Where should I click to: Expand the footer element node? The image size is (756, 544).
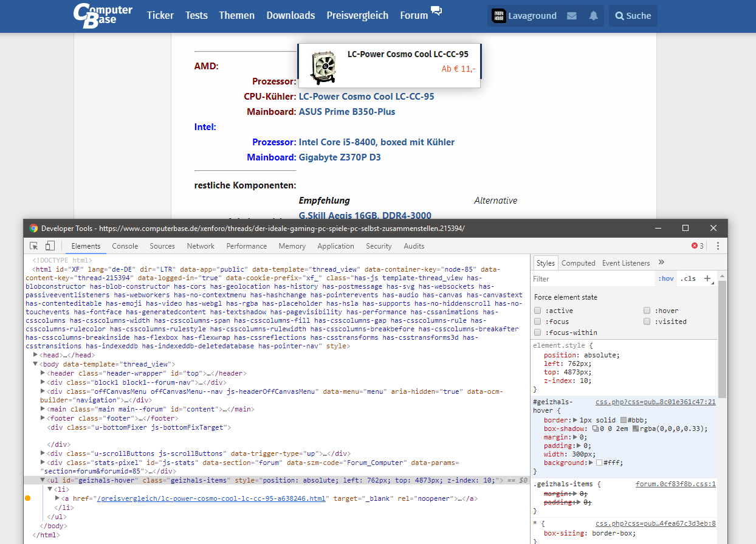pos(43,418)
